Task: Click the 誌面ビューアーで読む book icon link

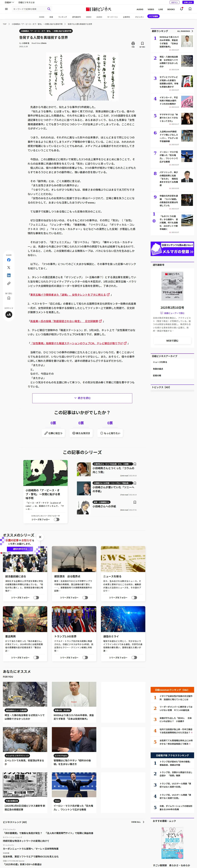Action: pyautogui.click(x=172, y=313)
